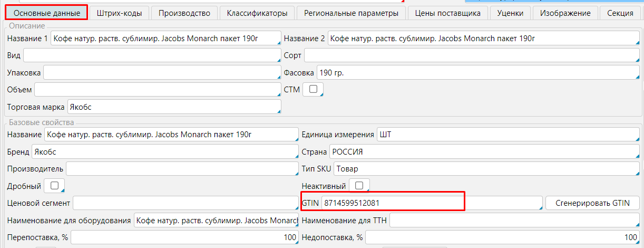Focus the Страна field containing РОССИЯ
Image resolution: width=644 pixels, height=248 pixels.
(x=484, y=152)
